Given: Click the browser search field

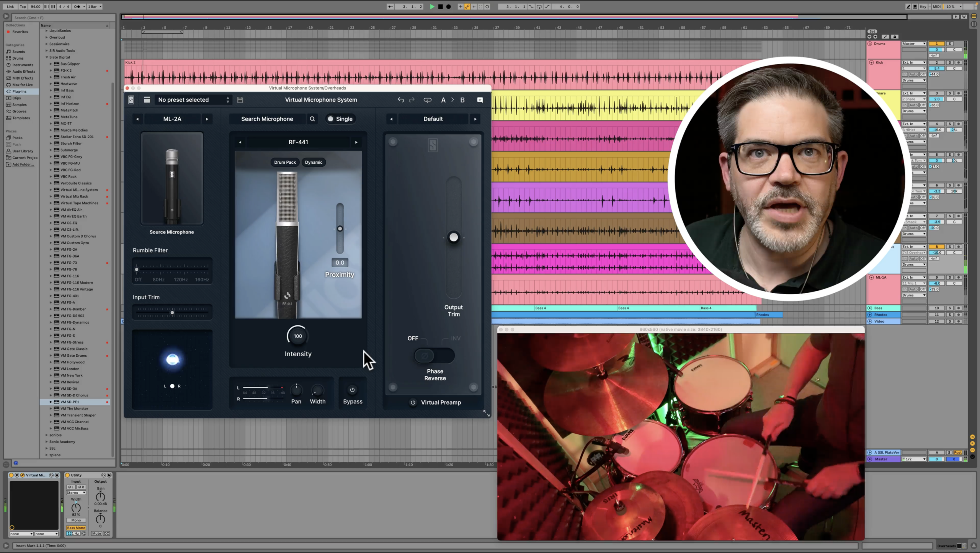Looking at the screenshot, I should tap(63, 18).
